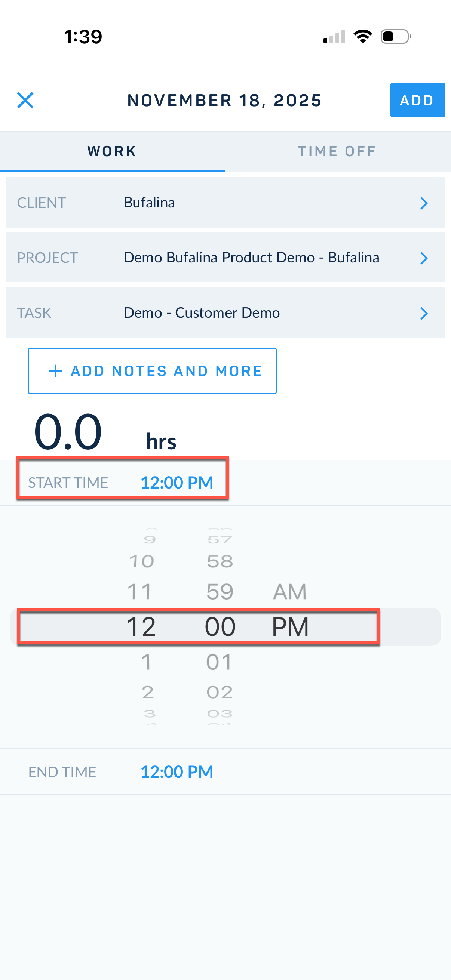This screenshot has width=451, height=980.
Task: Pick minute 59 in the picker wheel
Action: tap(220, 592)
